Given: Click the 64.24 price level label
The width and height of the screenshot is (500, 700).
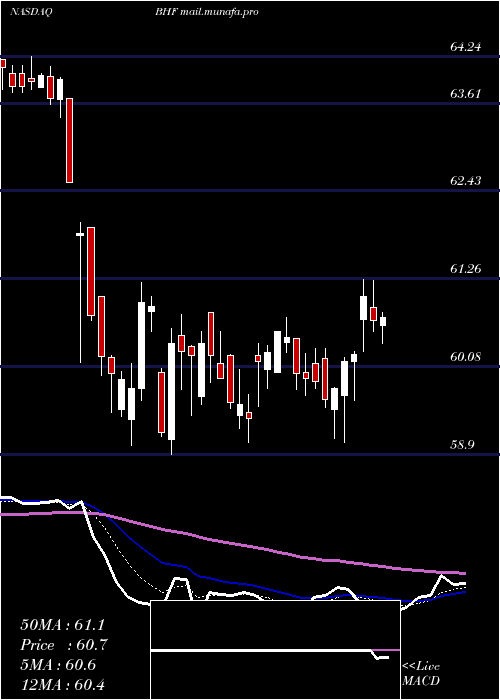Looking at the screenshot, I should coord(466,47).
